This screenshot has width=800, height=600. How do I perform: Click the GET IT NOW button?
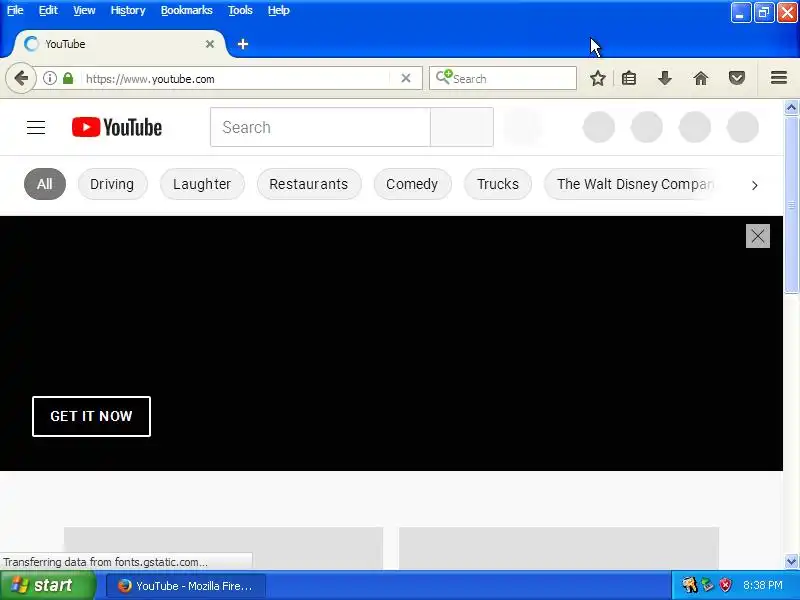pyautogui.click(x=91, y=416)
